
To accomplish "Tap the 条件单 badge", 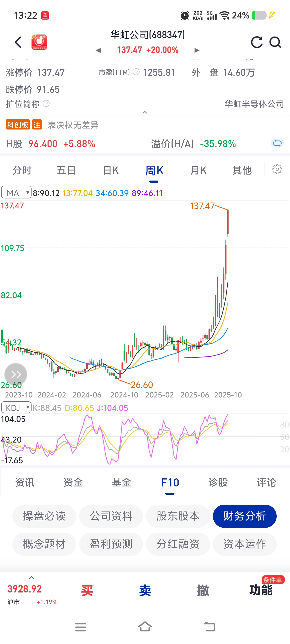I will point(273,580).
